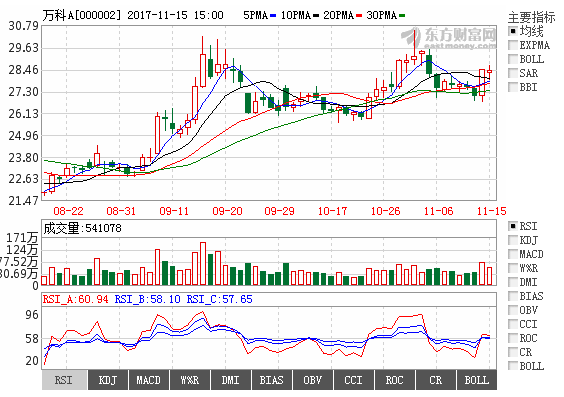Click the 10-17 date axis label
The height and width of the screenshot is (397, 564).
pyautogui.click(x=333, y=211)
